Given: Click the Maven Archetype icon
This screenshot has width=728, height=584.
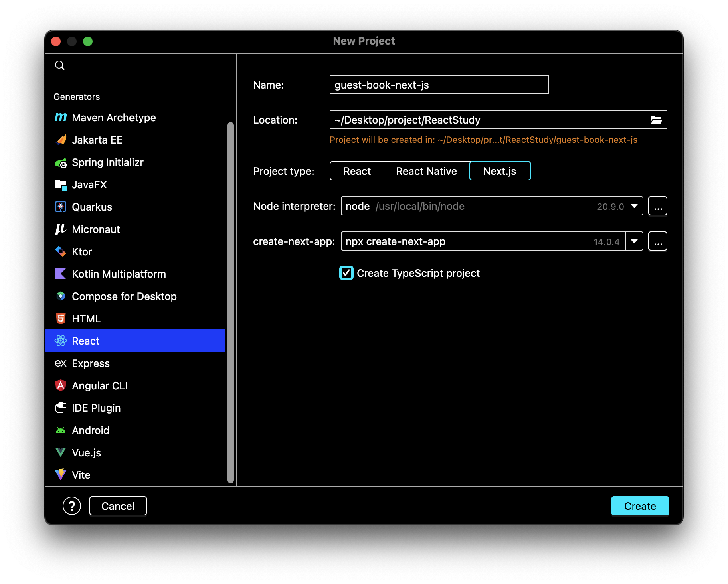Looking at the screenshot, I should tap(61, 117).
